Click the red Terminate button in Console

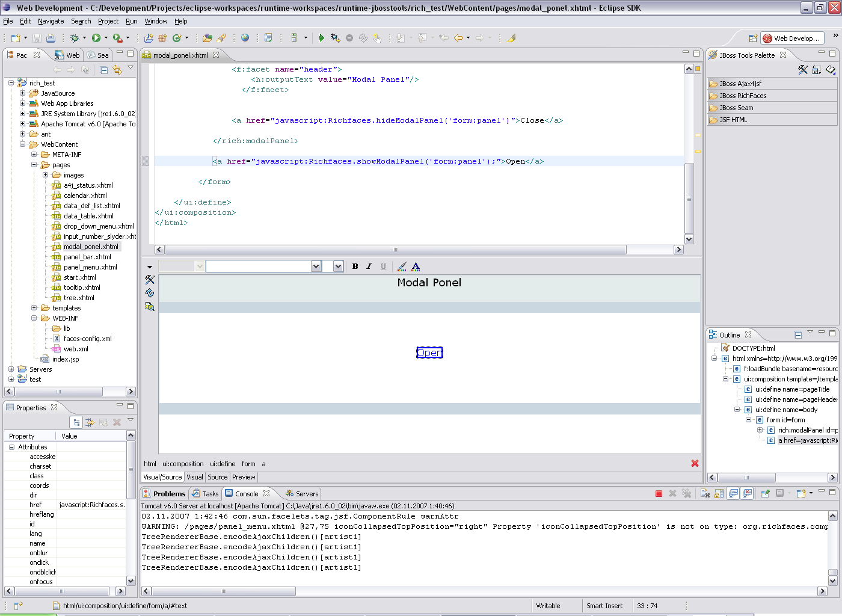click(659, 494)
